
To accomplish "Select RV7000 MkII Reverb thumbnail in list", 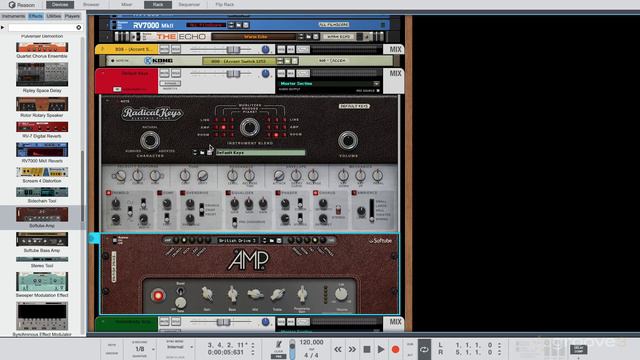I will [42, 150].
